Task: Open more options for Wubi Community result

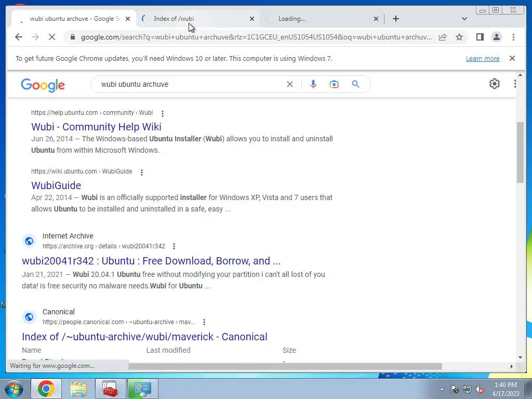Action: (163, 114)
